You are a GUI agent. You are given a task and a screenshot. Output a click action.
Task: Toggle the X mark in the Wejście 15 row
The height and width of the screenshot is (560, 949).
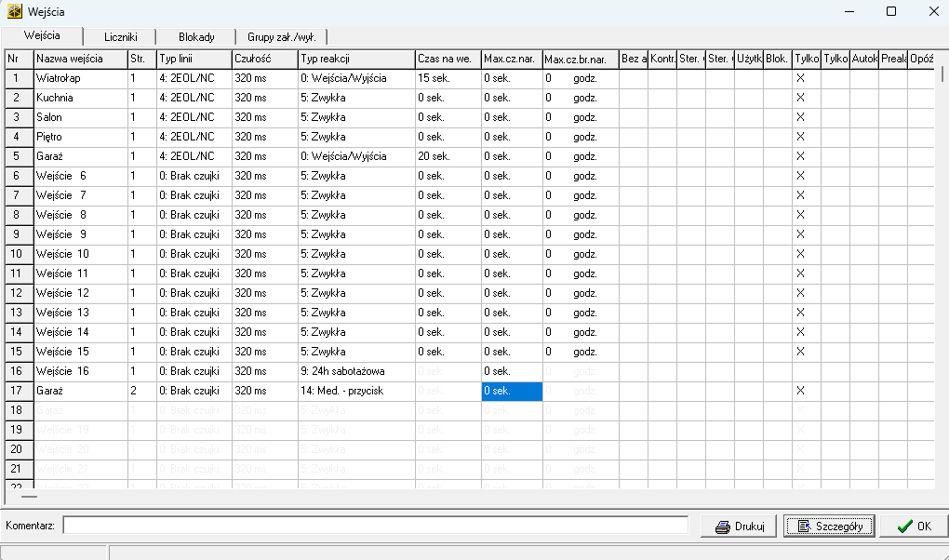click(800, 351)
